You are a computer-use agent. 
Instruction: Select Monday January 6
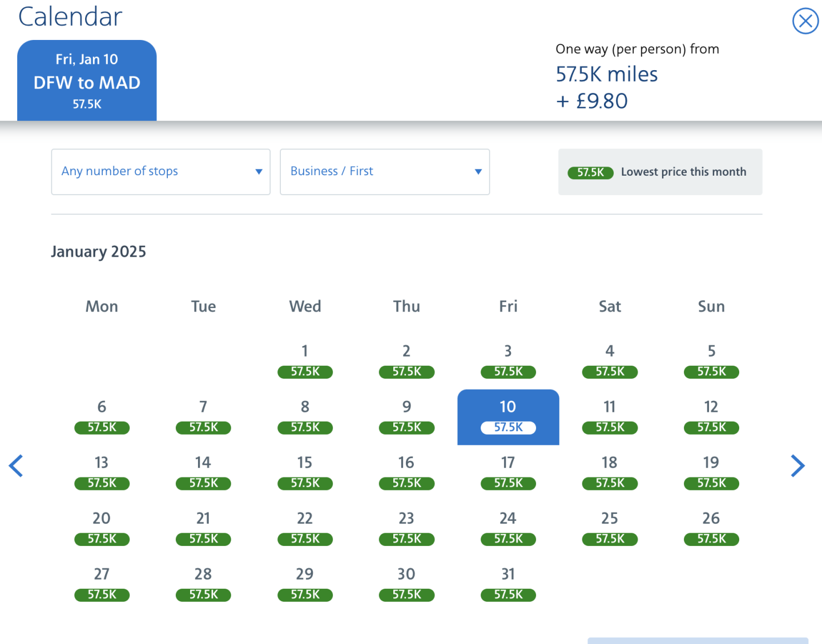point(102,416)
